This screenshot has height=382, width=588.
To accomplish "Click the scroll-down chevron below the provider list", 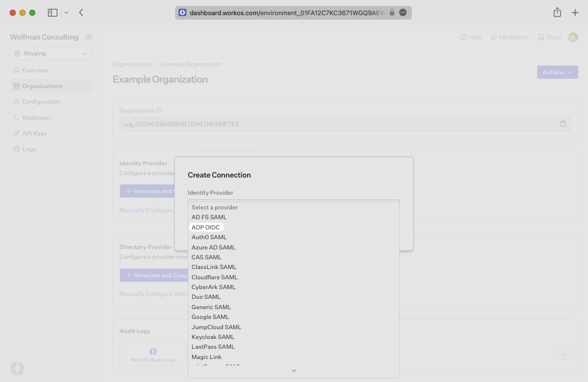I will point(294,370).
